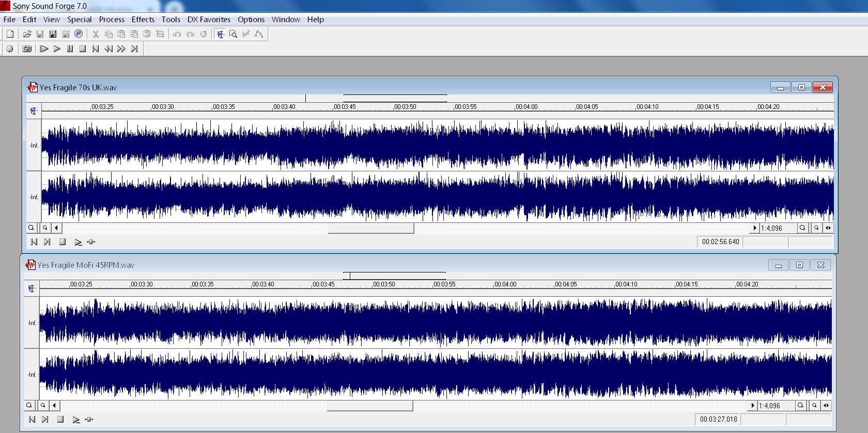Click Stop in MoFi 45RPM window transport
This screenshot has width=868, height=433.
pos(60,419)
